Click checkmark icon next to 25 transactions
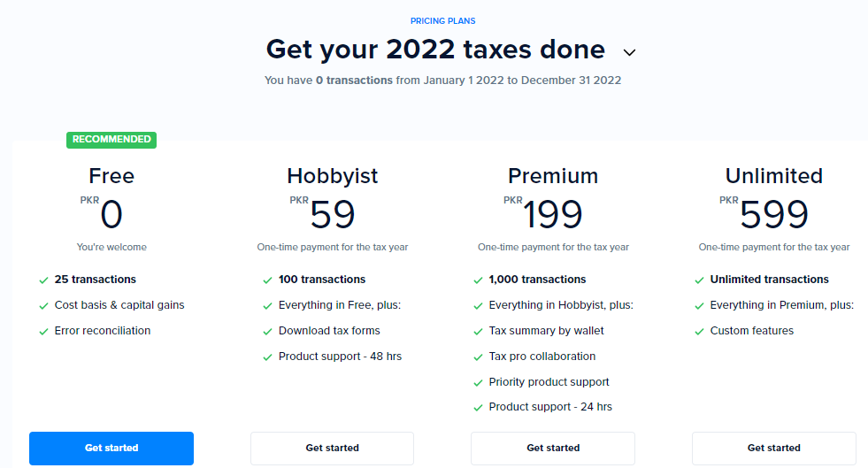 [x=43, y=280]
